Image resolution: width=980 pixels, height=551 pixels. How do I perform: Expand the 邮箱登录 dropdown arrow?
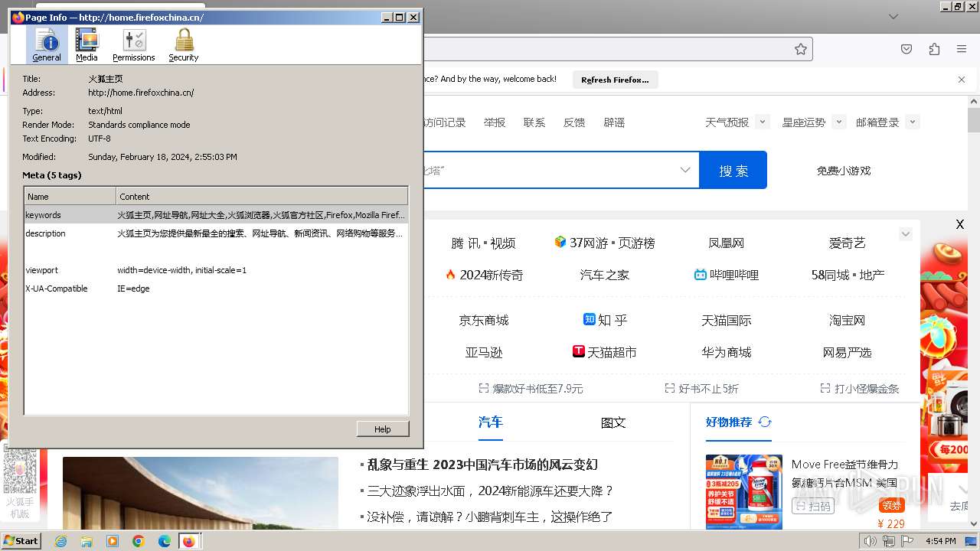click(x=912, y=122)
